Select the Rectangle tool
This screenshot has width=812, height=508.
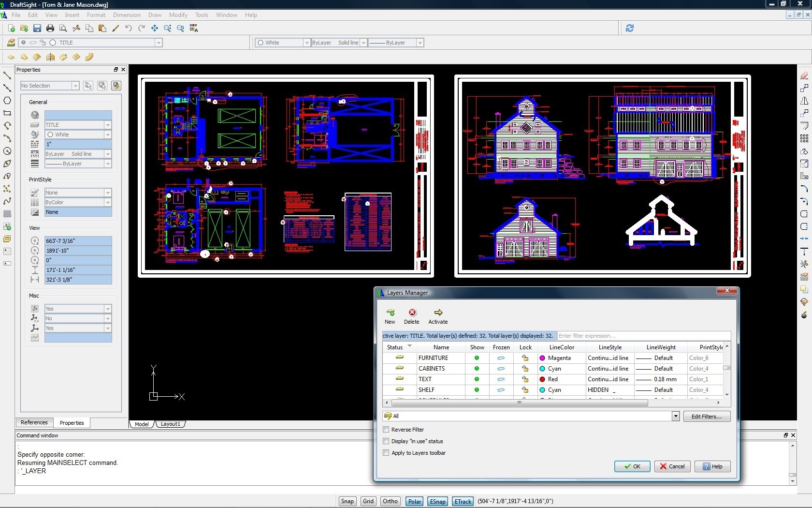8,112
